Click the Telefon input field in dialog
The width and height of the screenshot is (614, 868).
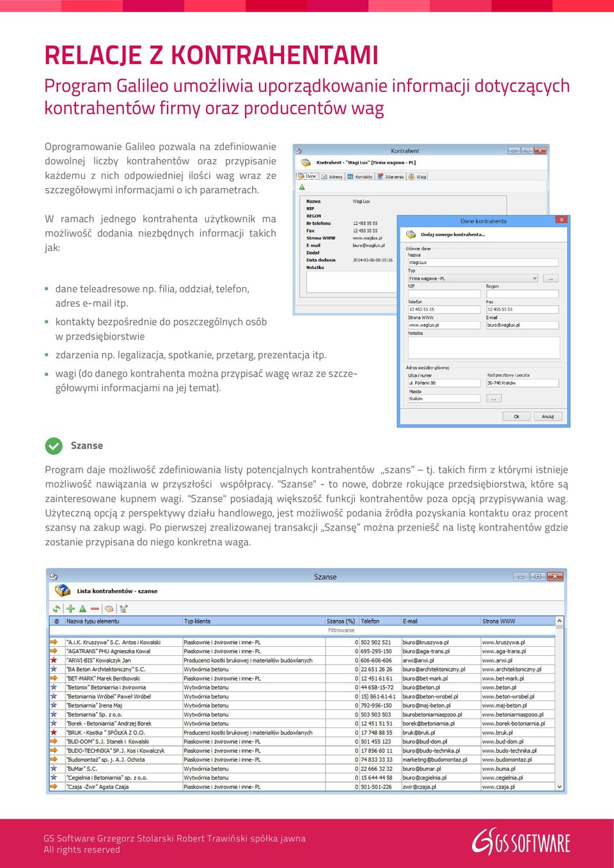(444, 309)
